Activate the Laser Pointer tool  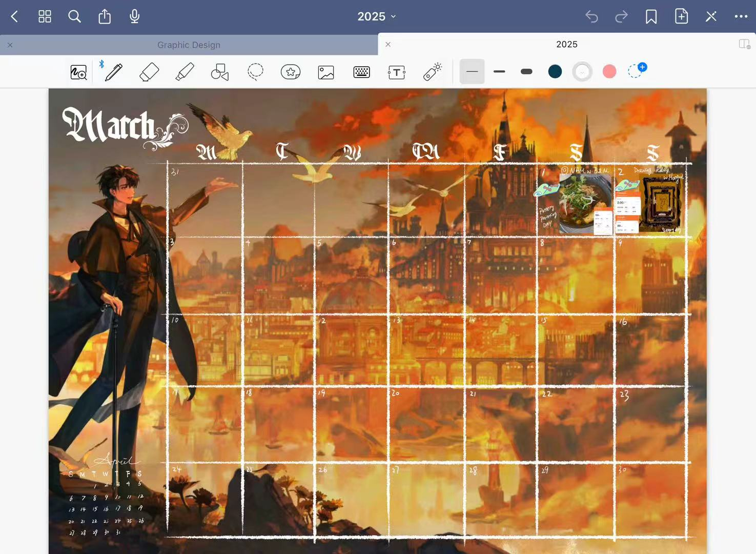pos(433,72)
